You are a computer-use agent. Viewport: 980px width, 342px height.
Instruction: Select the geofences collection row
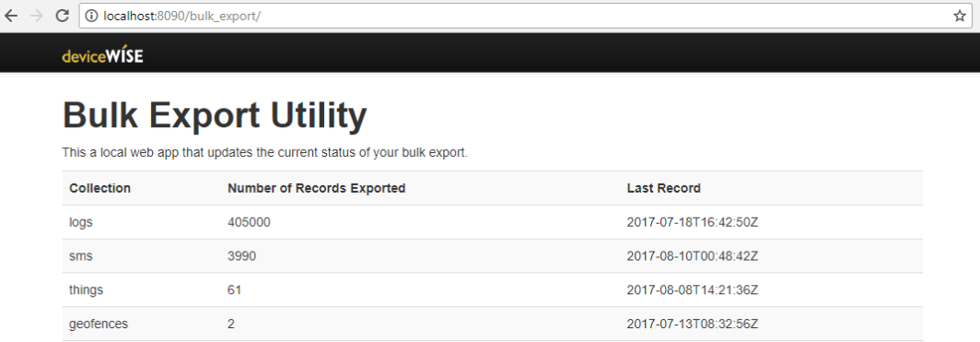point(493,324)
